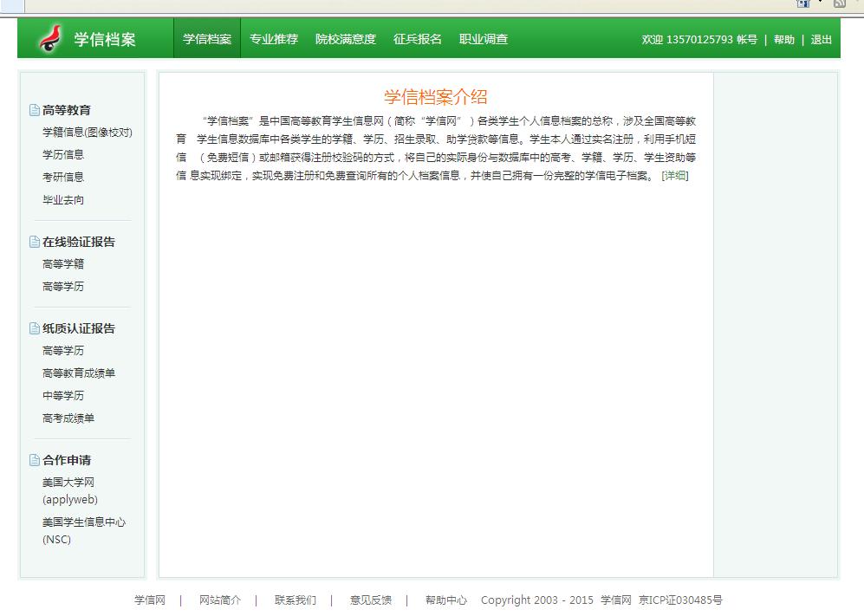Click the document icon beside 在线验证报告
The width and height of the screenshot is (864, 616).
[x=34, y=242]
